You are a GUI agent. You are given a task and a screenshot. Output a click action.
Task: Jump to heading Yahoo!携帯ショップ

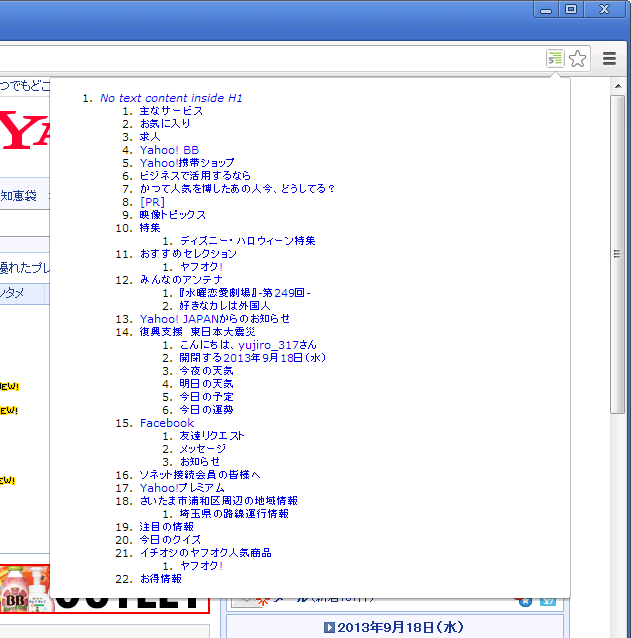pyautogui.click(x=187, y=163)
